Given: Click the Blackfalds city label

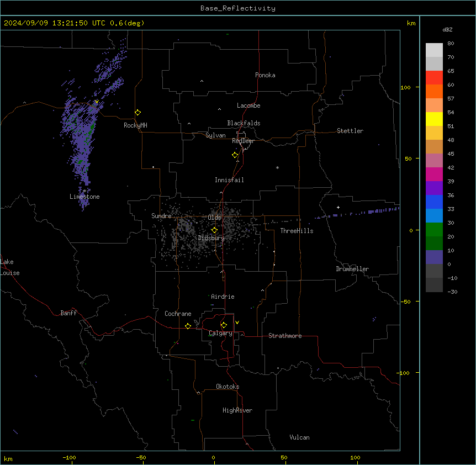Looking at the screenshot, I should coord(244,123).
